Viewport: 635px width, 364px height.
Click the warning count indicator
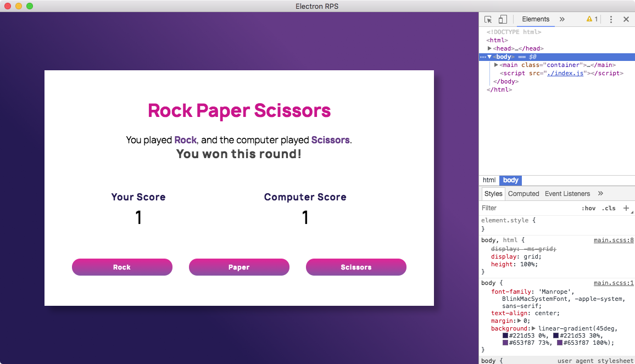click(592, 19)
